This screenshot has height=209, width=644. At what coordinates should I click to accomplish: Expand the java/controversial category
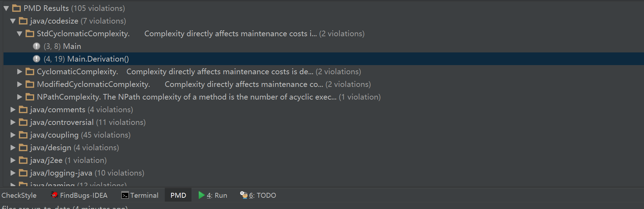tap(13, 122)
